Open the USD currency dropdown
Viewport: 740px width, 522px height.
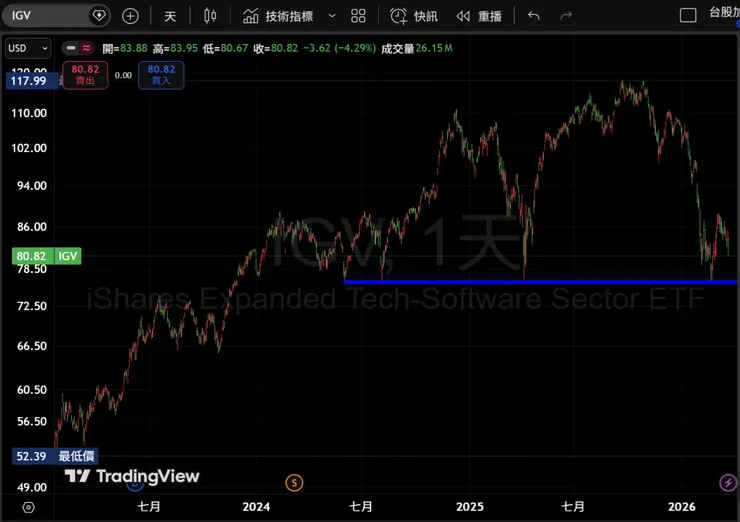pos(28,48)
